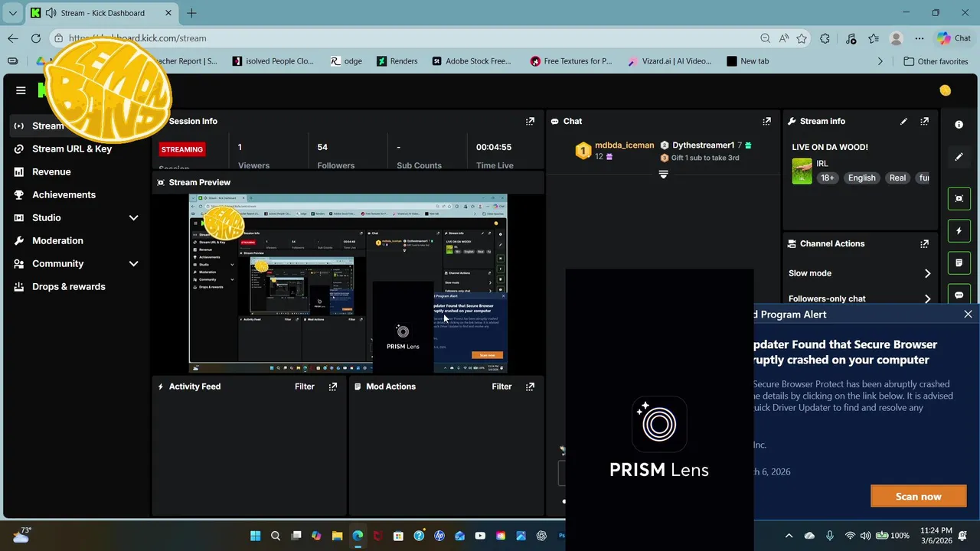
Task: Click the IRL category thumbnail
Action: pyautogui.click(x=802, y=171)
